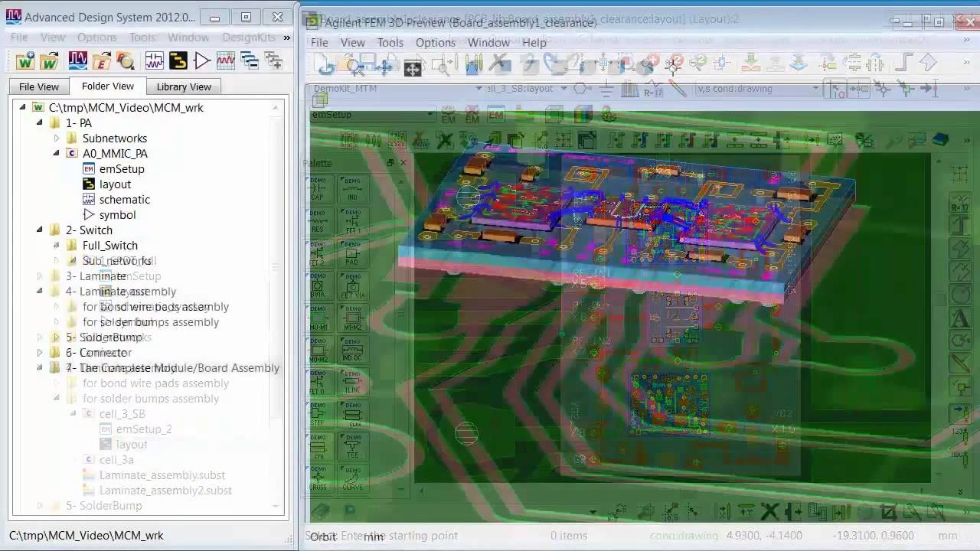Image resolution: width=980 pixels, height=551 pixels.
Task: Select the BVIA palette component
Action: [318, 287]
